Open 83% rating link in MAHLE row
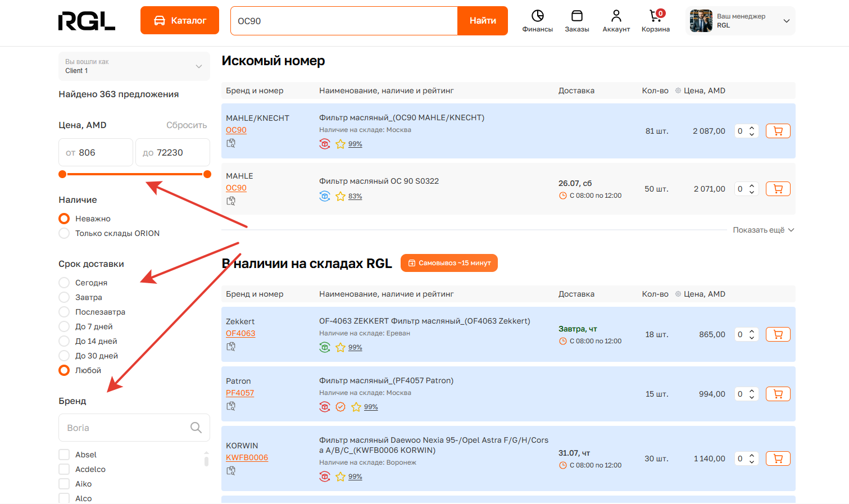The image size is (849, 504). [x=355, y=196]
